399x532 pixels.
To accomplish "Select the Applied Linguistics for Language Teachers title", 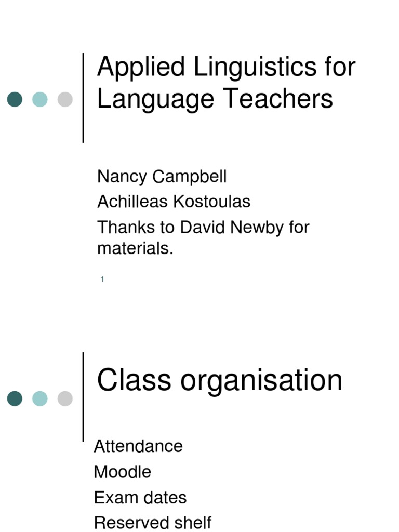I will click(x=226, y=83).
